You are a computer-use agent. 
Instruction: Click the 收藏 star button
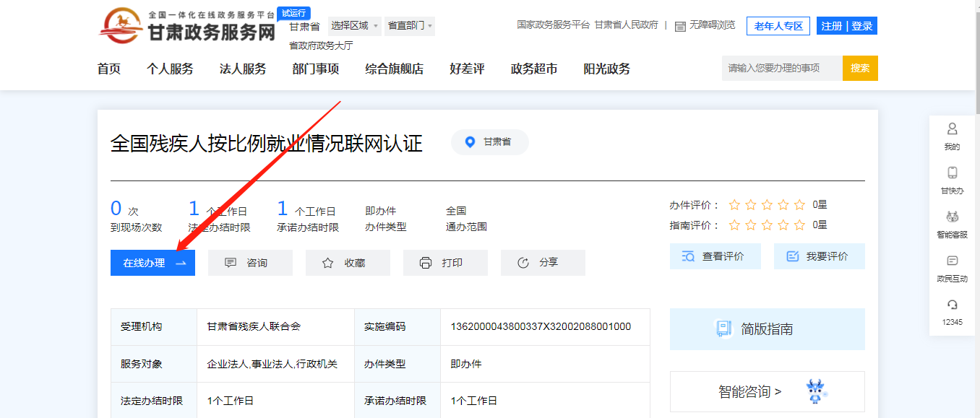point(348,263)
